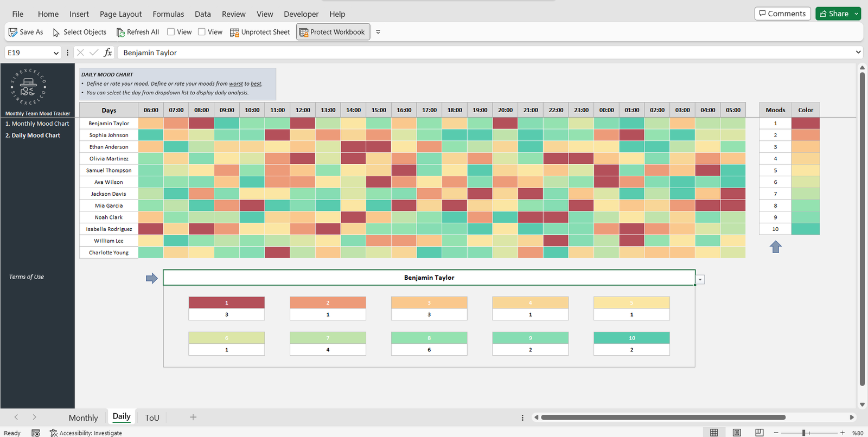Switch to Page Layout view in status bar
Image resolution: width=868 pixels, height=437 pixels.
point(737,433)
